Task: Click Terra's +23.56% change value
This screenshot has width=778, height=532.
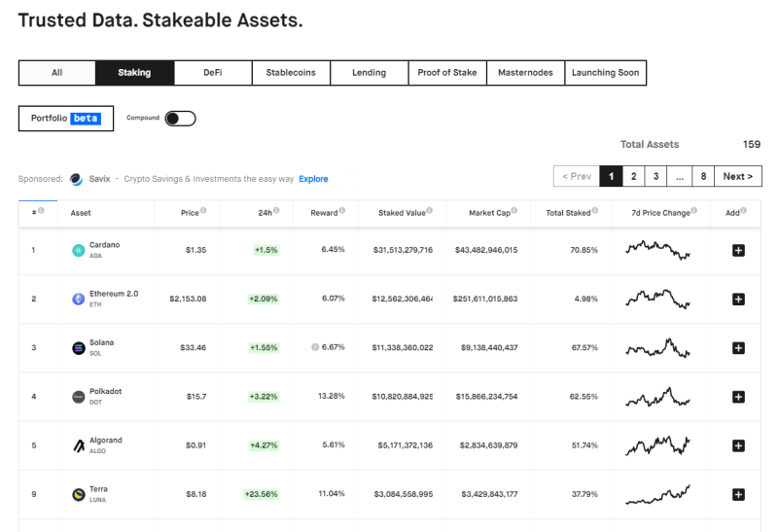Action: pyautogui.click(x=261, y=494)
